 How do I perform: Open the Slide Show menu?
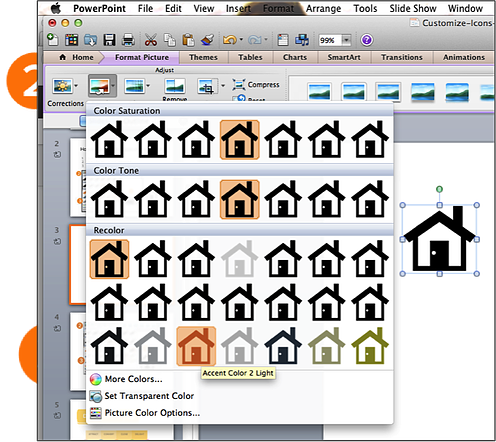413,8
